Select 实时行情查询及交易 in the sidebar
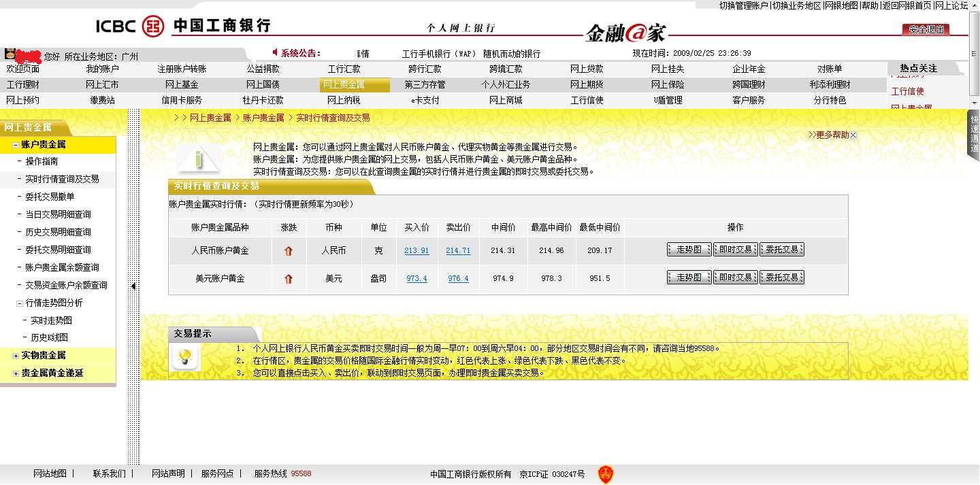 click(62, 180)
